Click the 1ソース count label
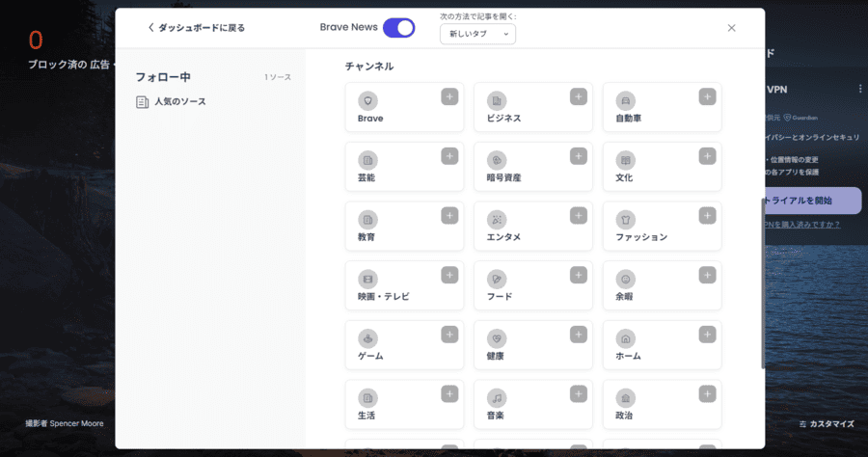This screenshot has height=457, width=868. pos(278,77)
